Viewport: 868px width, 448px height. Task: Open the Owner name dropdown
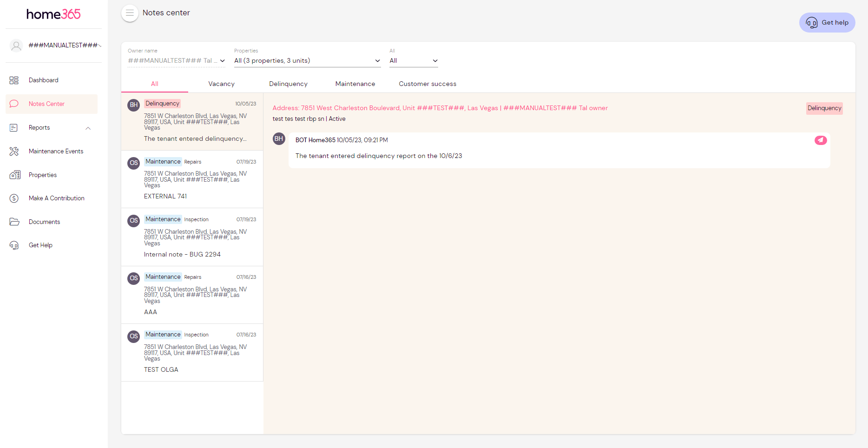pos(176,61)
